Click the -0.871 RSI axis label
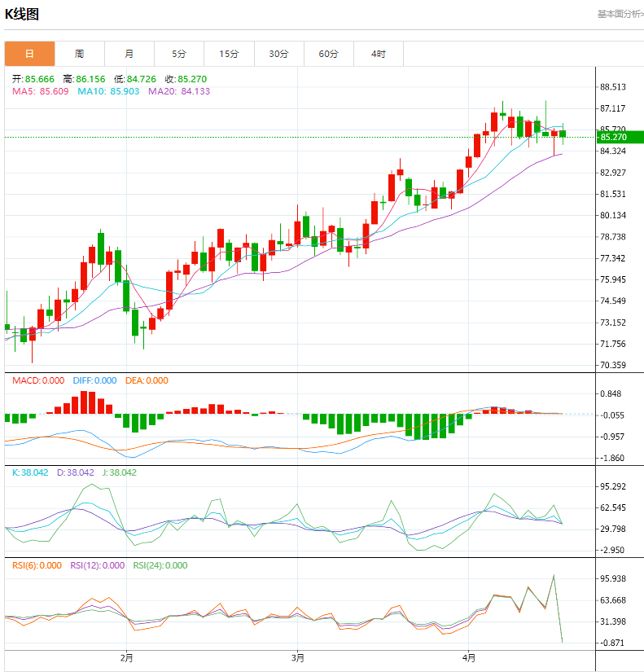This screenshot has height=672, width=644. (612, 643)
